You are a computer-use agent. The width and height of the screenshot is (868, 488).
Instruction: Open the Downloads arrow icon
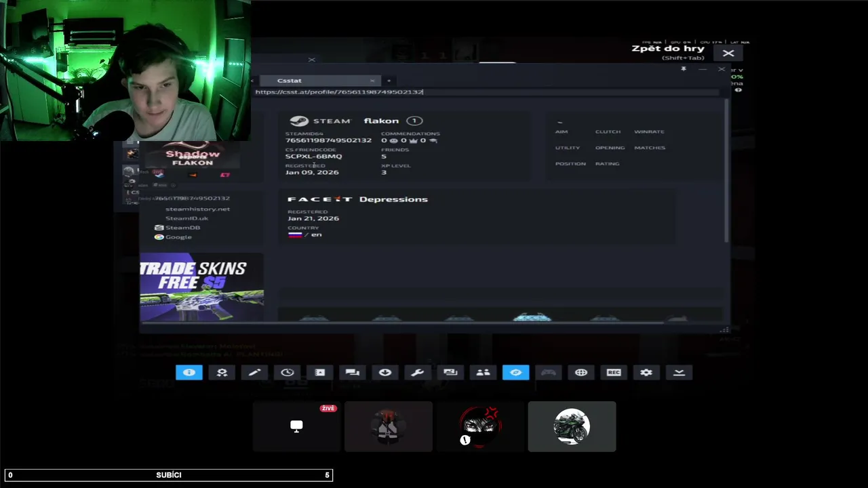(x=385, y=372)
